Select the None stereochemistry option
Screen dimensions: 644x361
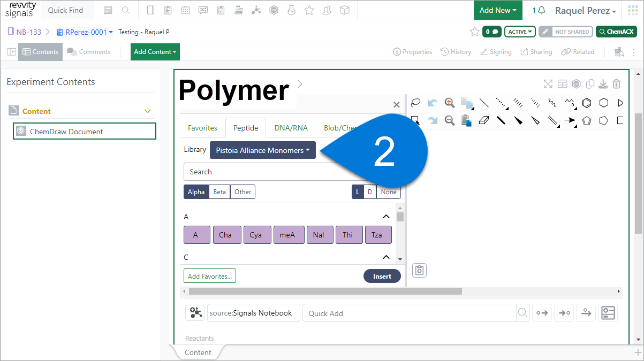coord(389,192)
